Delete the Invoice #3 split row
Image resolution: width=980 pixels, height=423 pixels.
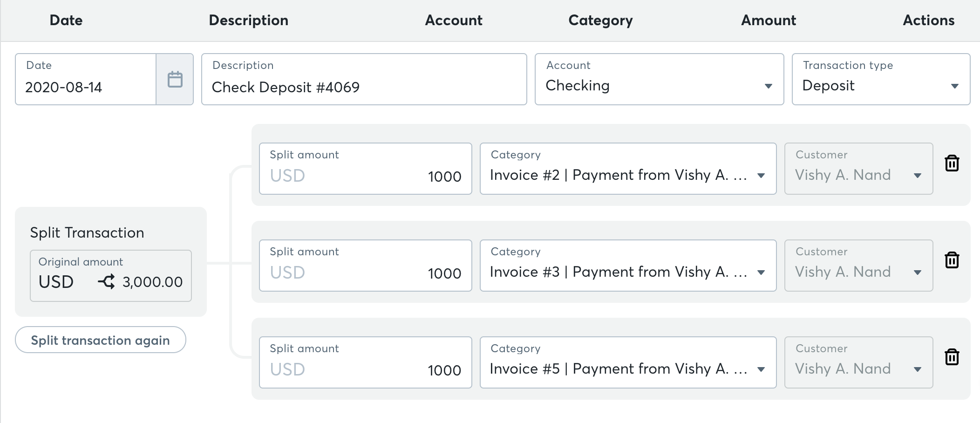(952, 260)
